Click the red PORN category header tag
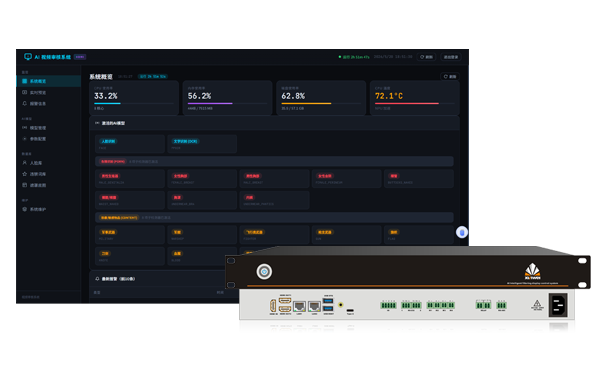600x380 pixels. [113, 161]
